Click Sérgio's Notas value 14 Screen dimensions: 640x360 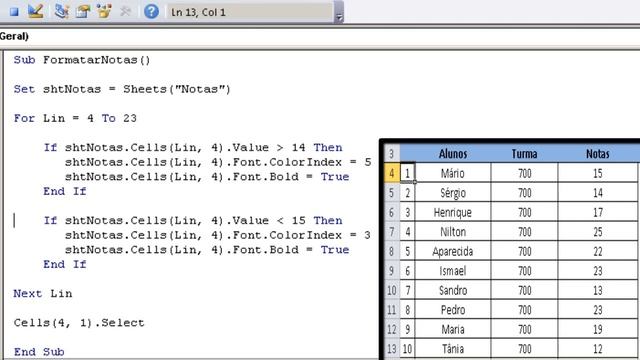598,193
